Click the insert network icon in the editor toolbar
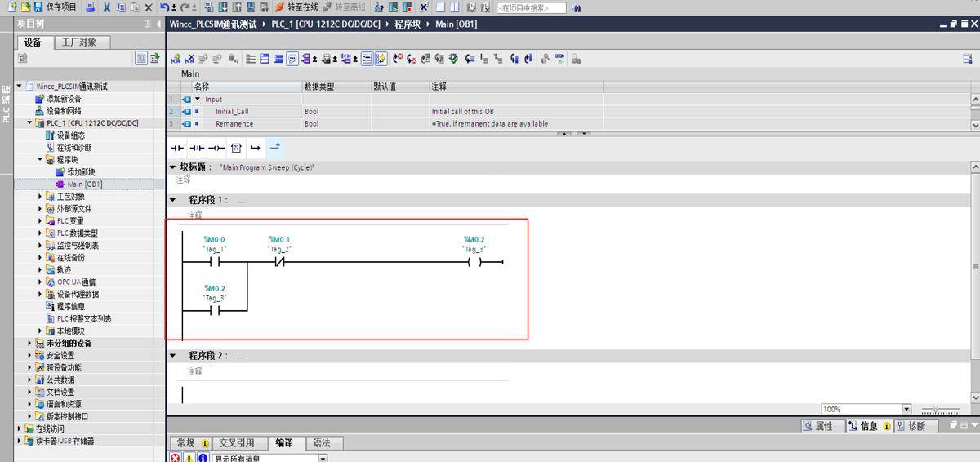980x462 pixels. click(176, 59)
